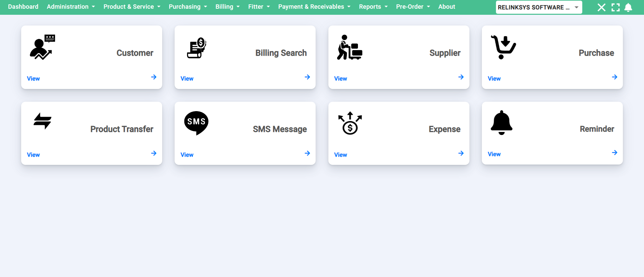The width and height of the screenshot is (644, 277).
Task: Click the notification bell in top bar
Action: 628,7
